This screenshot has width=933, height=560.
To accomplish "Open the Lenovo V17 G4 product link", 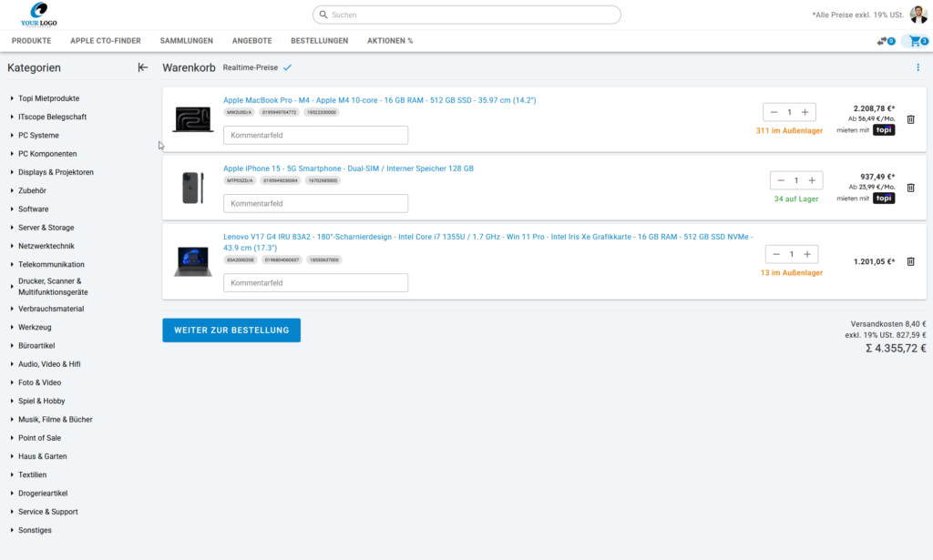I will click(488, 242).
